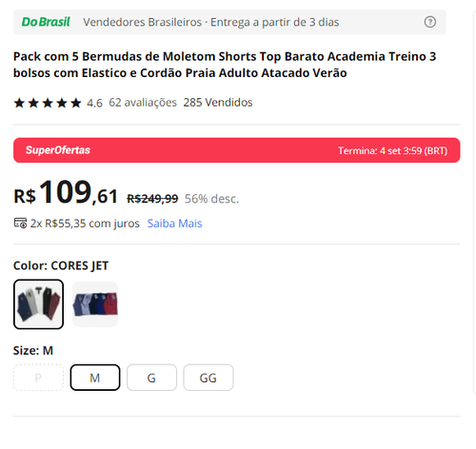Click the Termina 4 set offer deadline
The height and width of the screenshot is (449, 476).
pyautogui.click(x=393, y=150)
